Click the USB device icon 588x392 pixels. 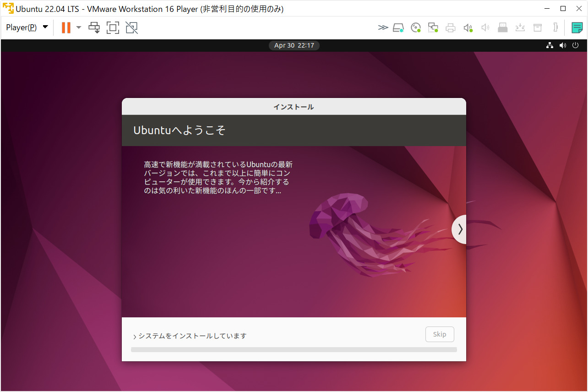point(503,27)
